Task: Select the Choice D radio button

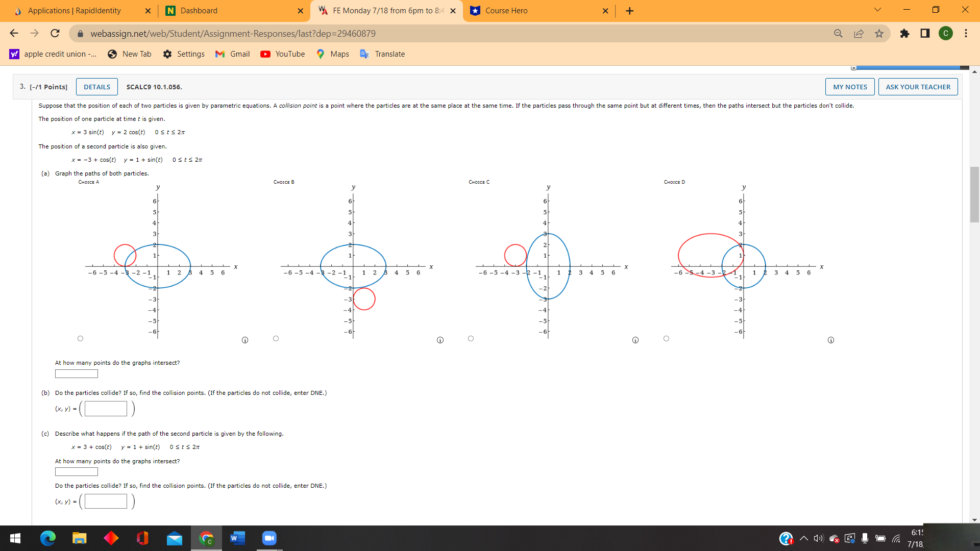Action: click(666, 338)
